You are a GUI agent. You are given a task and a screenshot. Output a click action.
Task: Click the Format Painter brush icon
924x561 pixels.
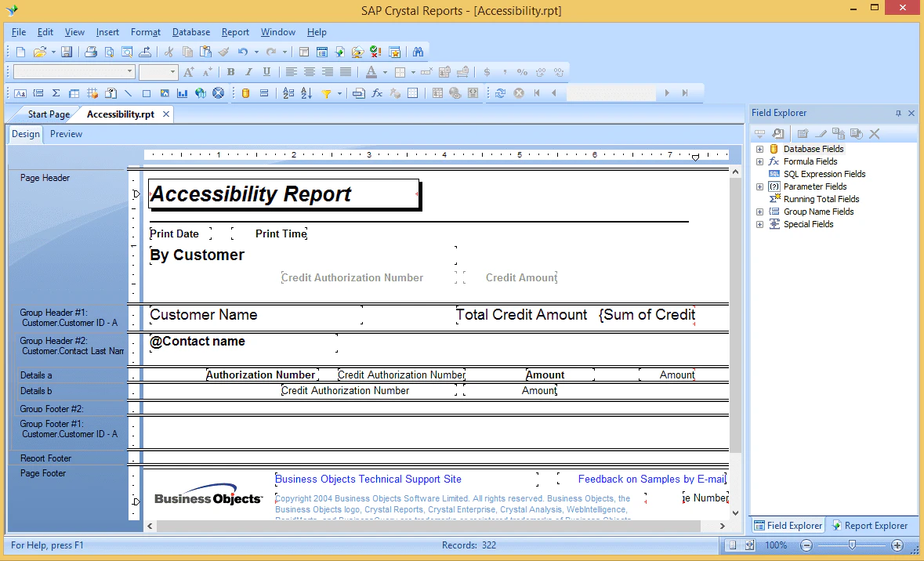tap(223, 52)
